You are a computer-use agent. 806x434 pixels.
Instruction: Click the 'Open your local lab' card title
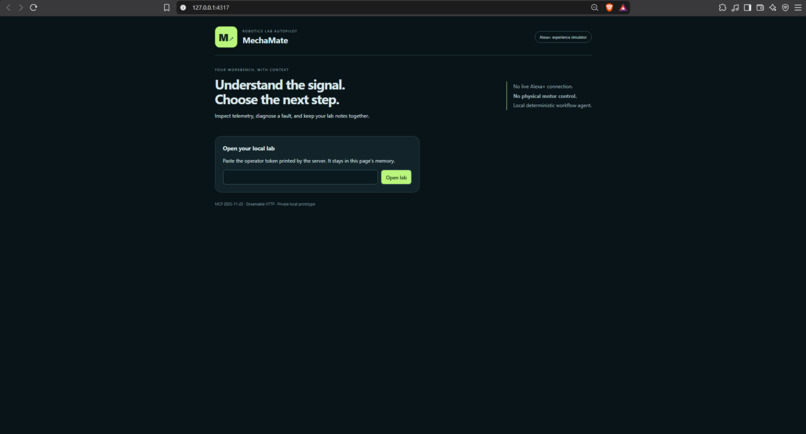(249, 149)
